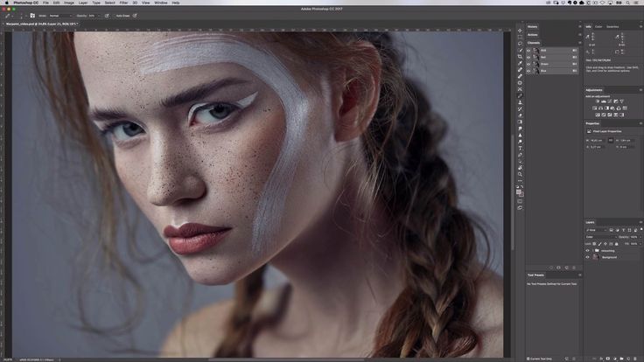The height and width of the screenshot is (362, 644).
Task: Open the layer blend mode dropdown
Action: pyautogui.click(x=599, y=236)
